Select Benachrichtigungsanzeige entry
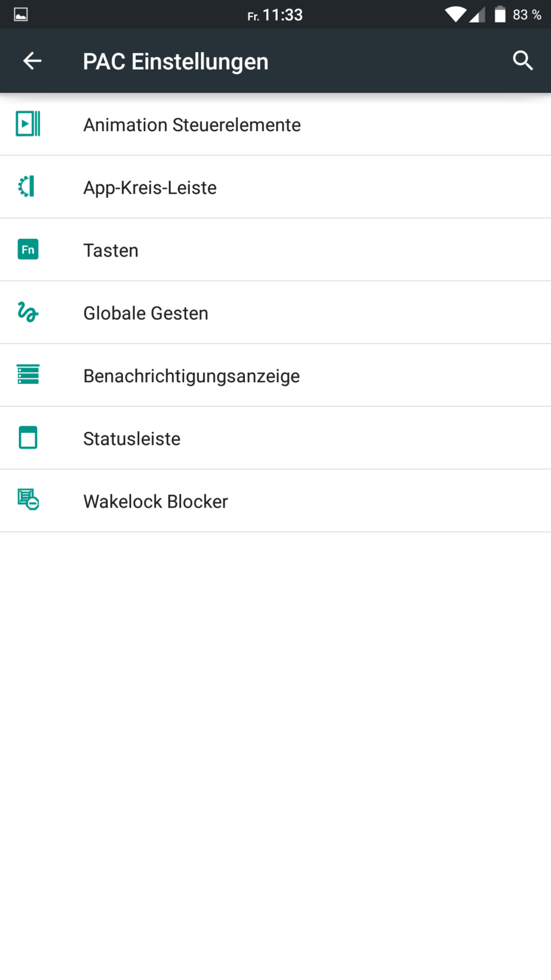 [192, 376]
